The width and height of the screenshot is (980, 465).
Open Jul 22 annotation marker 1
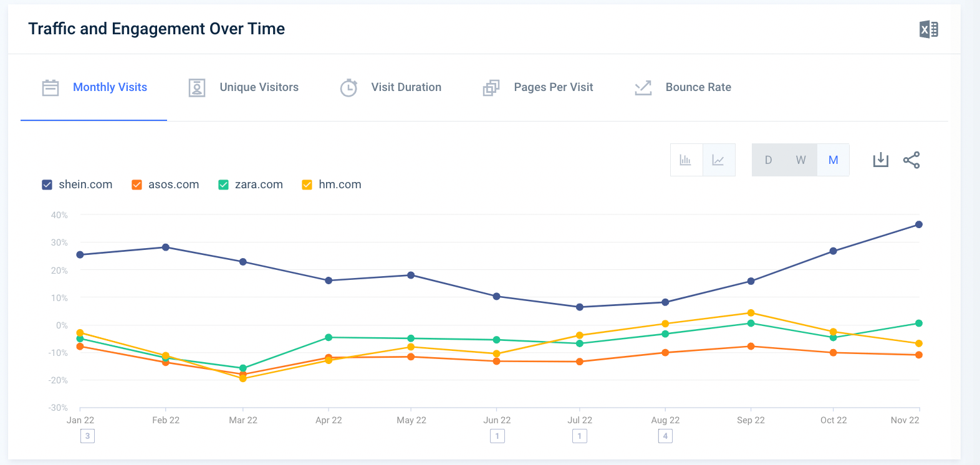tap(579, 436)
